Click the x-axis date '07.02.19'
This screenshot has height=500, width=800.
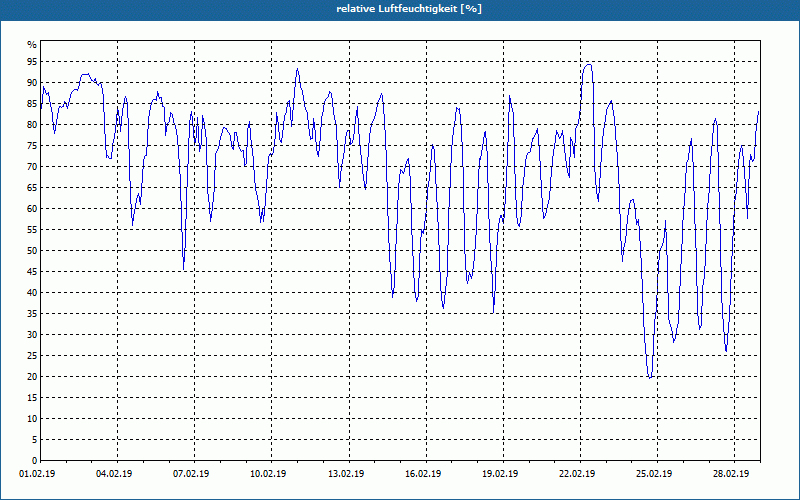[191, 474]
